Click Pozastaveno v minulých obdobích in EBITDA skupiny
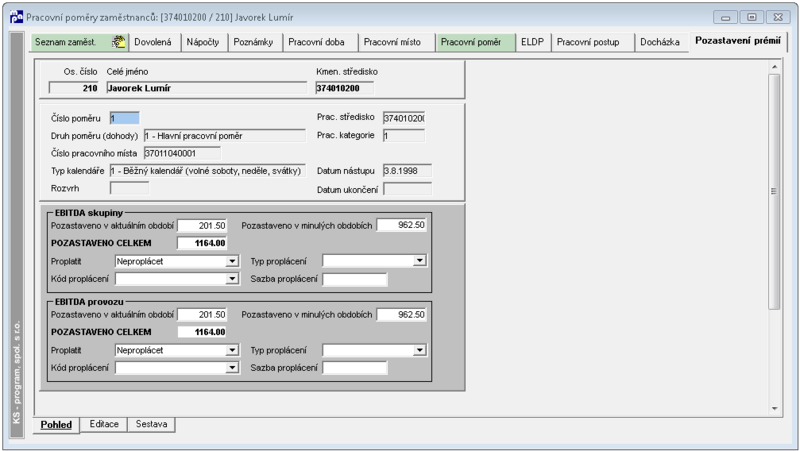The width and height of the screenshot is (800, 451). click(402, 225)
